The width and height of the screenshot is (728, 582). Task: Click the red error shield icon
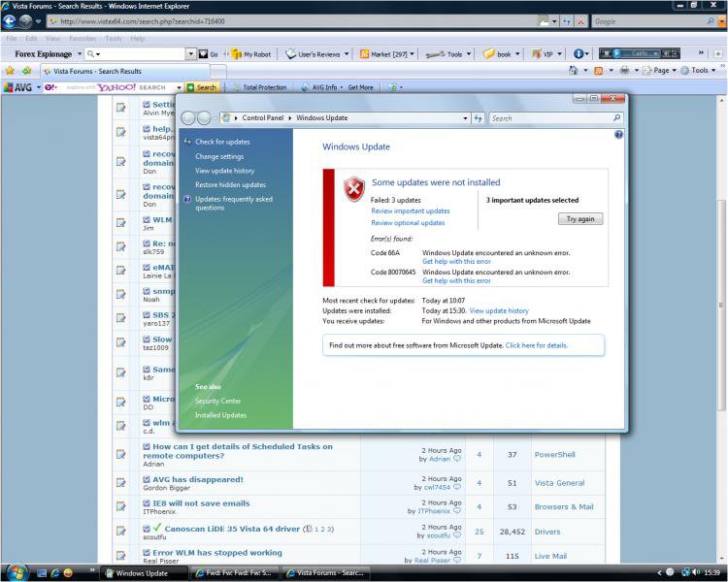pos(354,188)
